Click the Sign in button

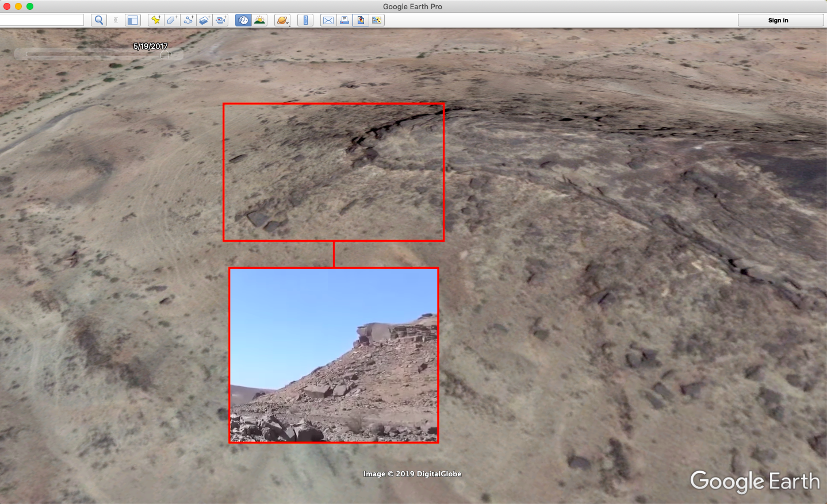click(780, 20)
